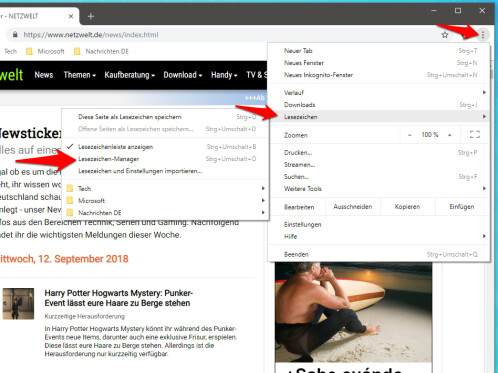Select Diese Seite als Lesezeichen speichern
This screenshot has width=498, height=373.
(x=165, y=117)
